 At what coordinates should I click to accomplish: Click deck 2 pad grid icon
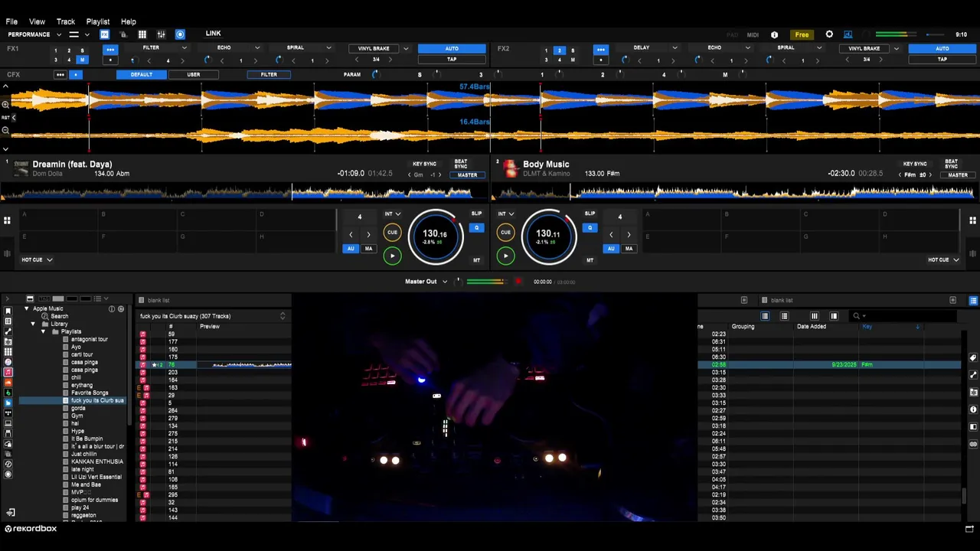[973, 220]
